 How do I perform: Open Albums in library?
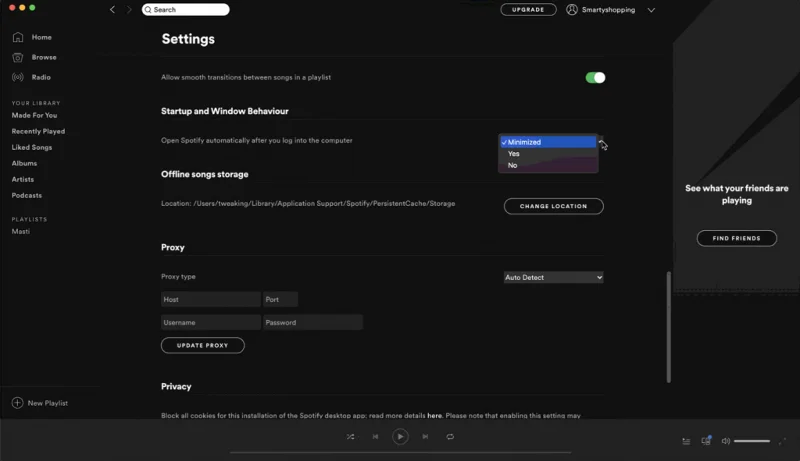(x=24, y=163)
